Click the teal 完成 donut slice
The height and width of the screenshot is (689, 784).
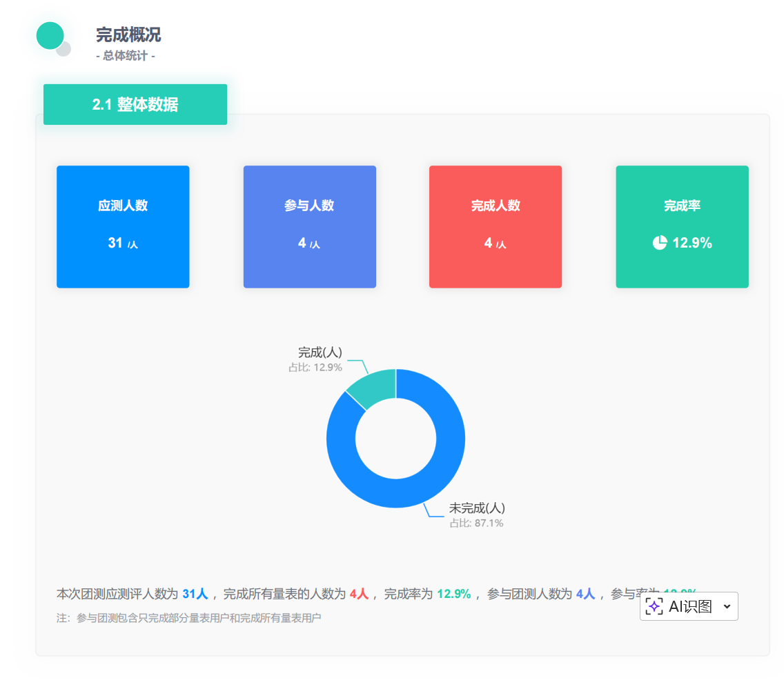point(375,388)
